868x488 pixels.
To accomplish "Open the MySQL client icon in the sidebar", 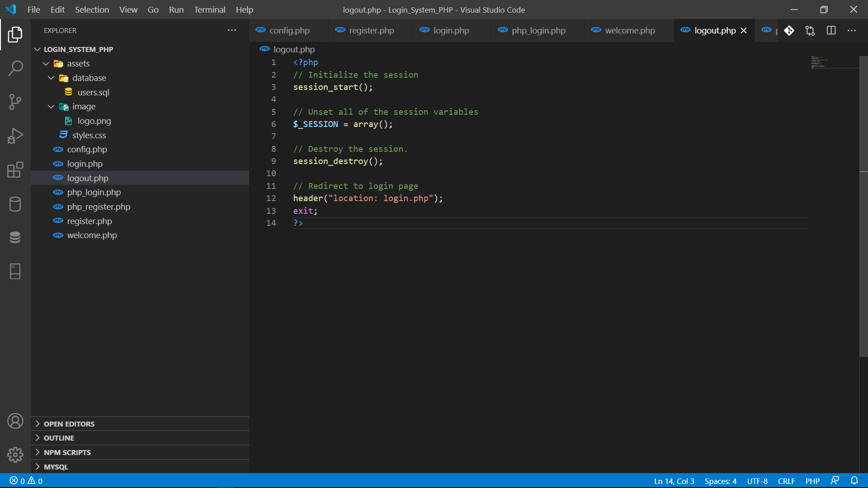I will click(15, 237).
